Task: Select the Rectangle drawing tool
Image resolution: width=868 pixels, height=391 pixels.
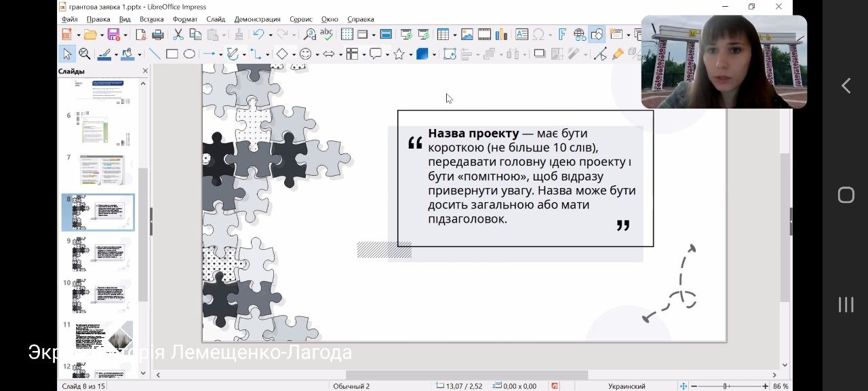Action: point(172,54)
